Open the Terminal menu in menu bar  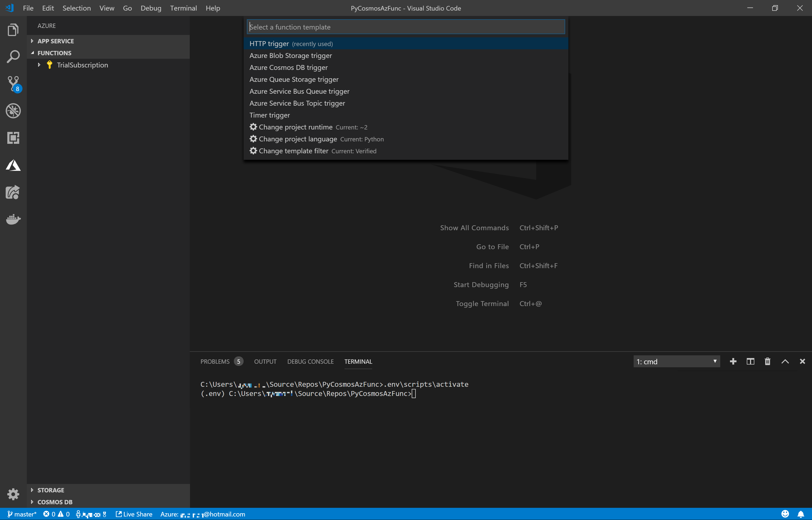(x=183, y=8)
